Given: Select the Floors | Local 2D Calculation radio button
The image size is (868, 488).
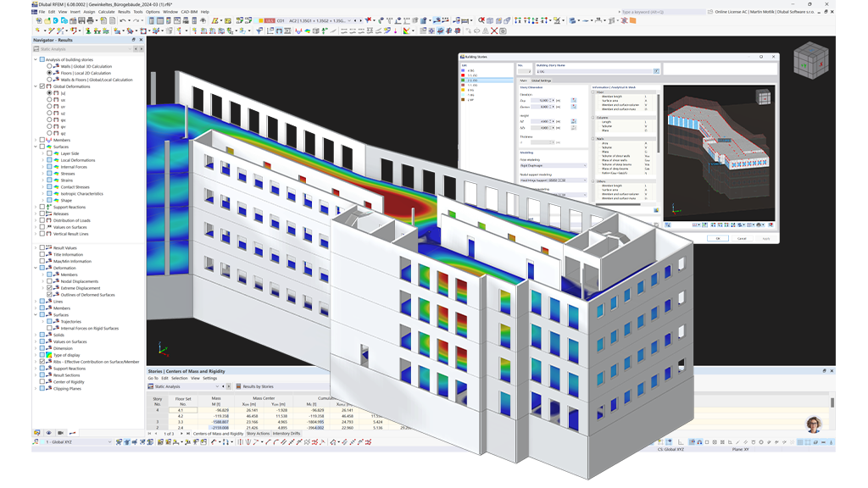Looking at the screenshot, I should click(x=48, y=74).
